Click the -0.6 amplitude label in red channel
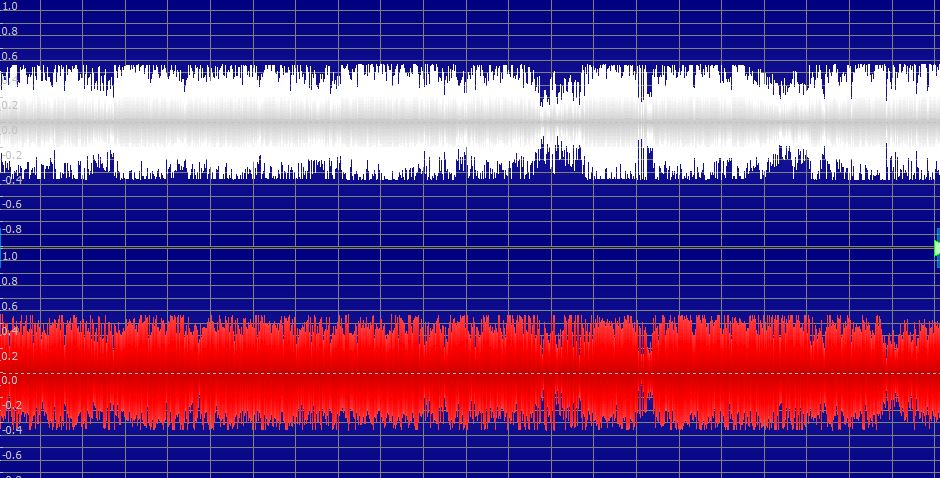Viewport: 940px width, 478px height. [11, 455]
